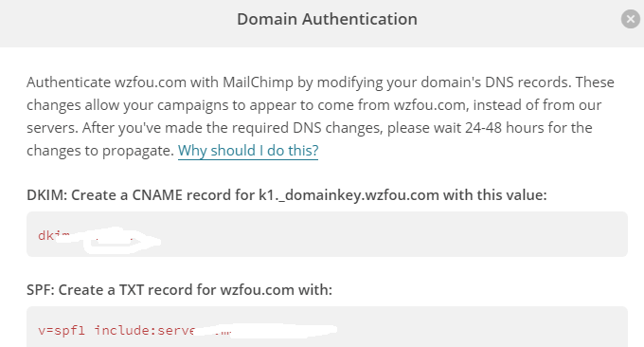This screenshot has height=347, width=644.
Task: Close the Domain Authentication dialog
Action: pos(631,19)
